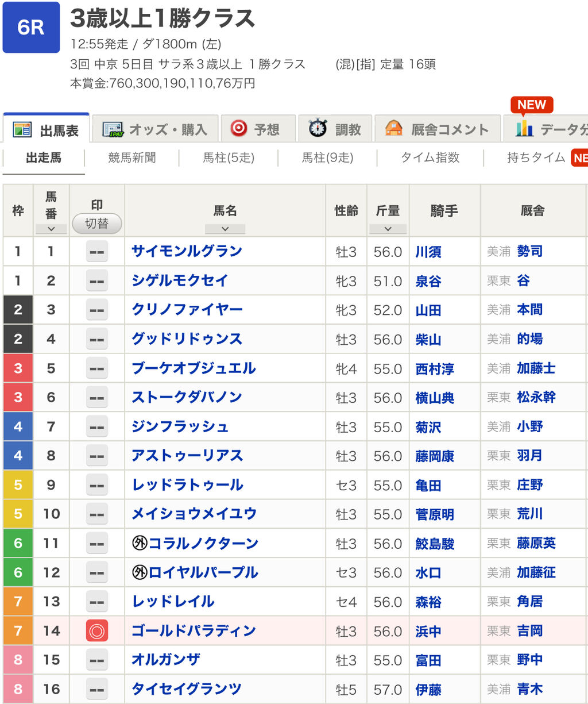Open mark selector for メイショウメイユウ
This screenshot has width=588, height=704.
coord(97,514)
